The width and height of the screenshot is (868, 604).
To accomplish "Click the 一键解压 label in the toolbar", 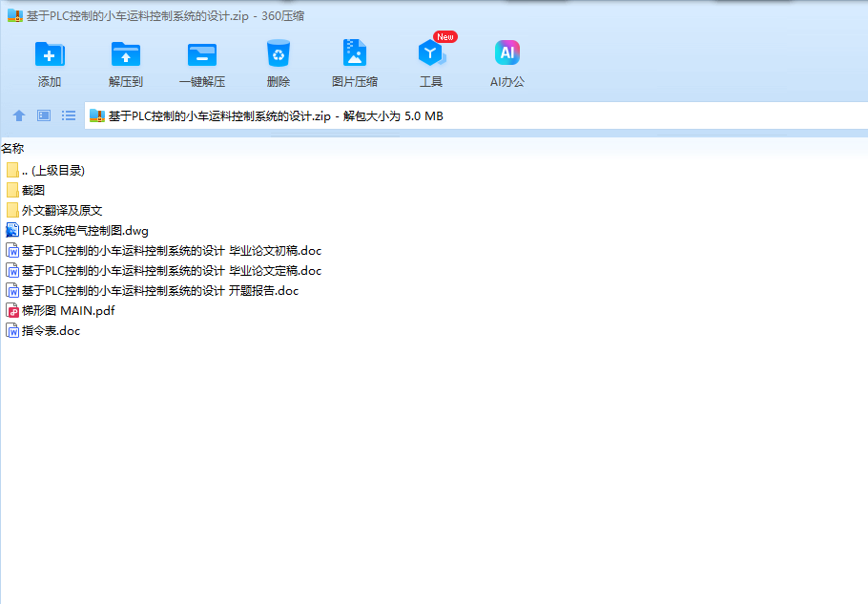I will click(x=202, y=82).
